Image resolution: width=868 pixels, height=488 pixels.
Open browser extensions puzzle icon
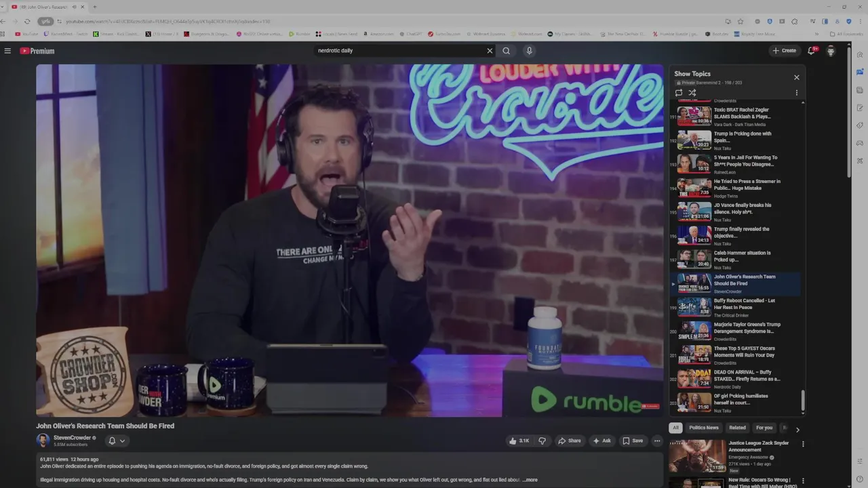(794, 21)
